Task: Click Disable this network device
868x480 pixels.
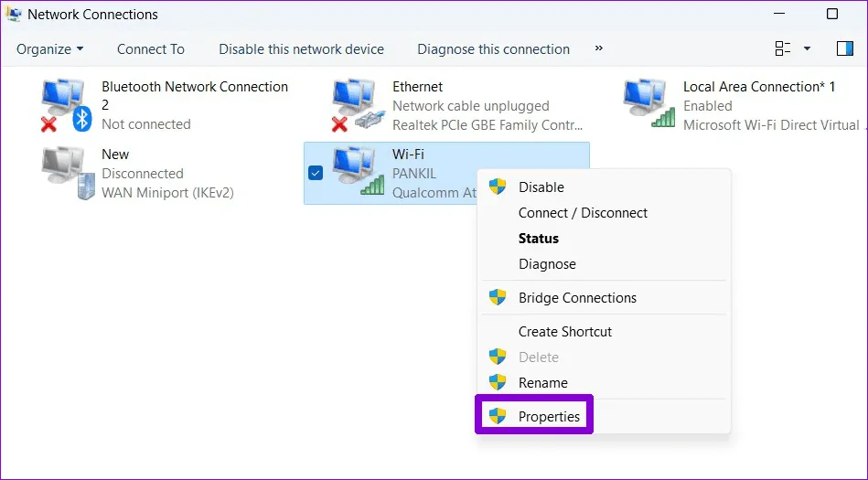Action: coord(301,49)
